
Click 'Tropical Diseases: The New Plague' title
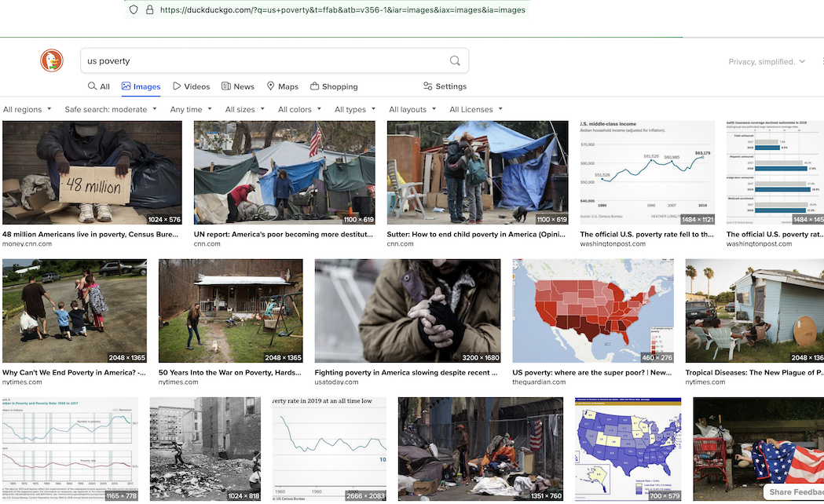click(x=754, y=372)
